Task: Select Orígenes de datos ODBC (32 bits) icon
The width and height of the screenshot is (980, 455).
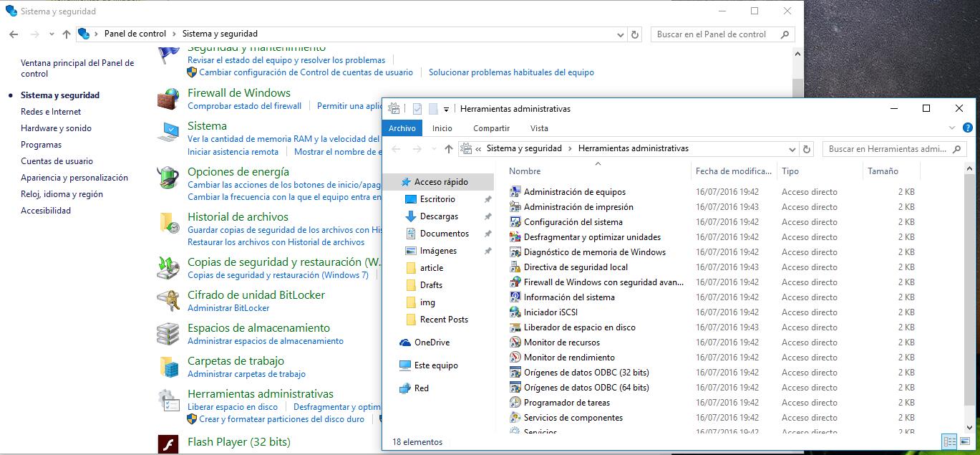Action: (515, 372)
